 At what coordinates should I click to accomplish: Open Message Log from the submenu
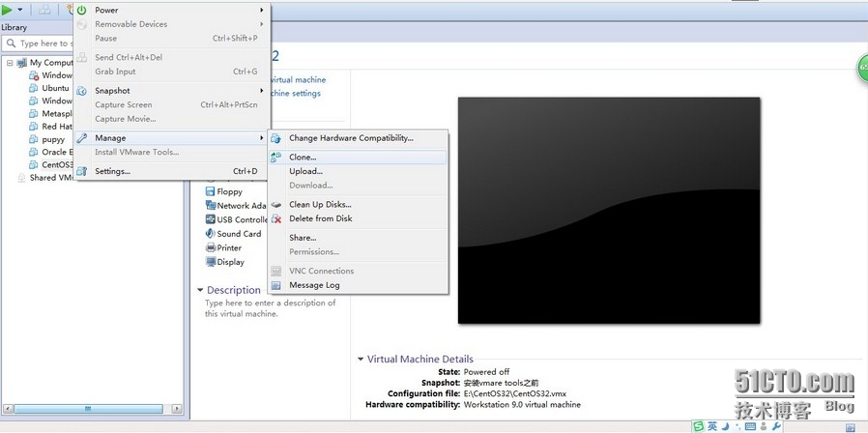coord(358,285)
